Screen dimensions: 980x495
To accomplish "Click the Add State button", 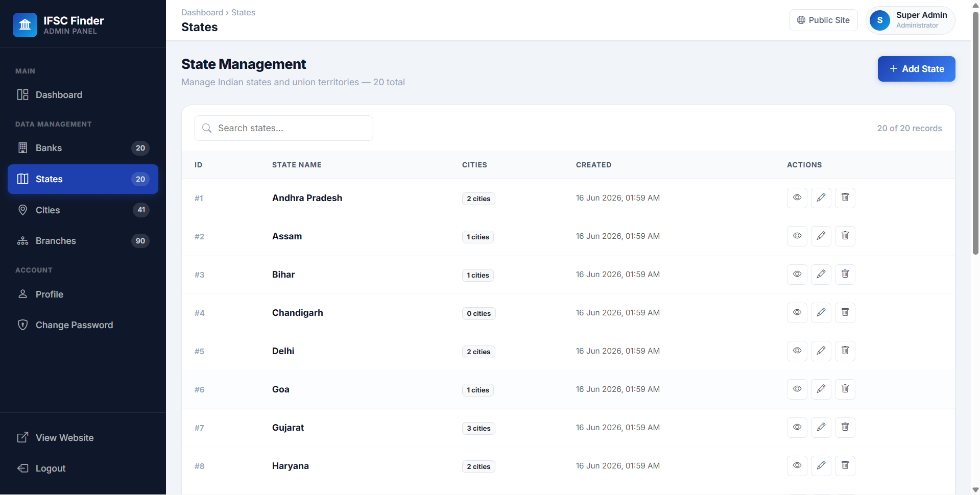I will pos(916,69).
